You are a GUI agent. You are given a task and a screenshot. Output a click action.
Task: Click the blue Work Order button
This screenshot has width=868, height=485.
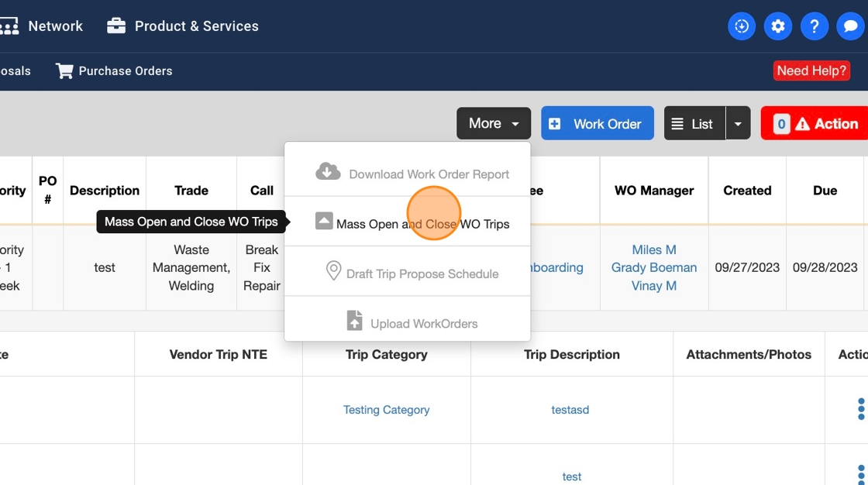pos(597,123)
